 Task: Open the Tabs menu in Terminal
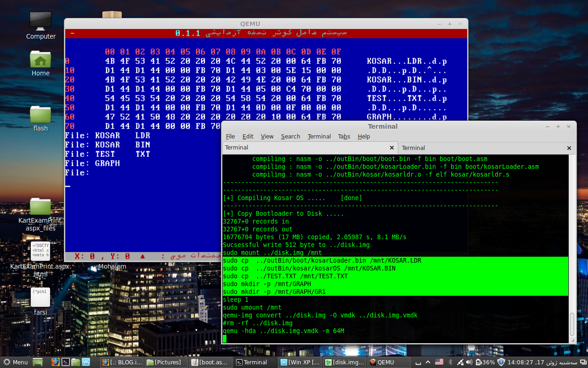pyautogui.click(x=344, y=137)
